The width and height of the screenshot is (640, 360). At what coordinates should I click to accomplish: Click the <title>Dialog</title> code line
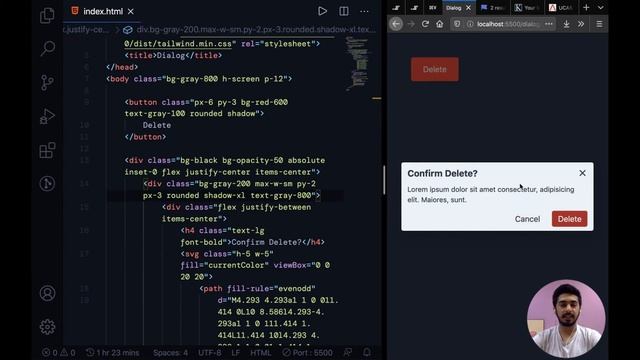[173, 56]
